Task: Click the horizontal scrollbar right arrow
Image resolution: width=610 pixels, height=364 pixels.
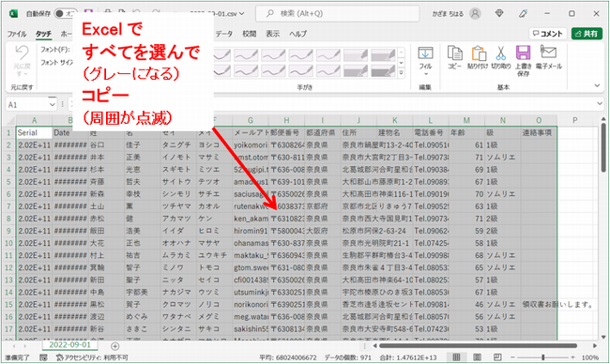Action: [x=595, y=346]
